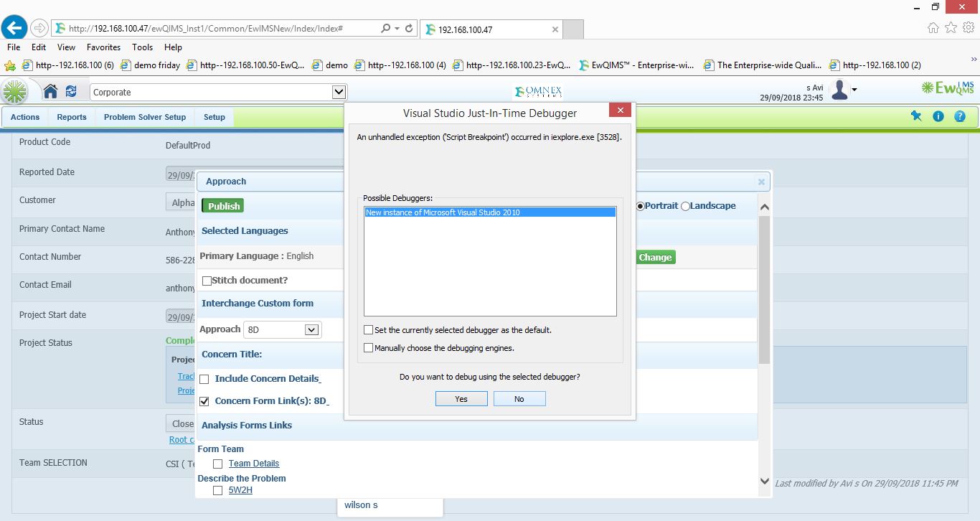Open the File menu
Screen dimensions: 980x521
click(14, 47)
